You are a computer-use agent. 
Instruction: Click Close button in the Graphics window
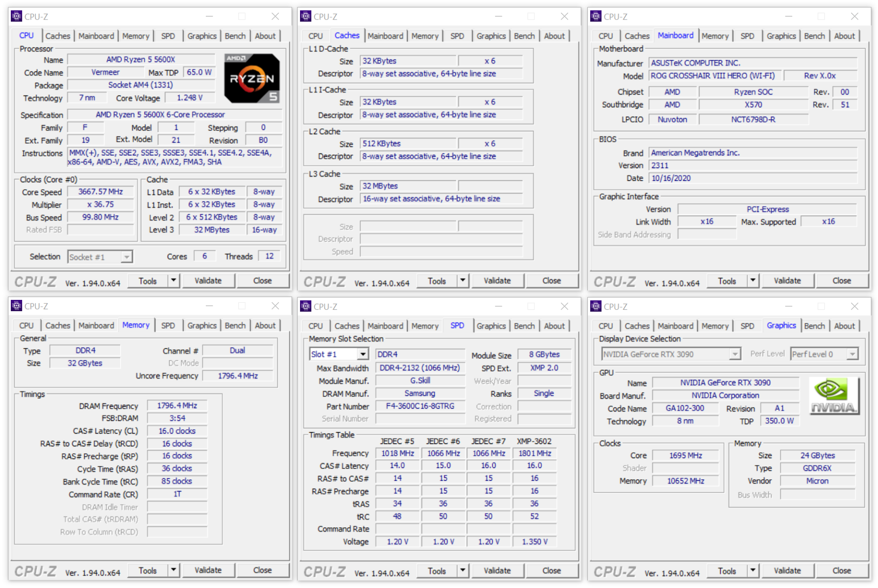point(841,570)
